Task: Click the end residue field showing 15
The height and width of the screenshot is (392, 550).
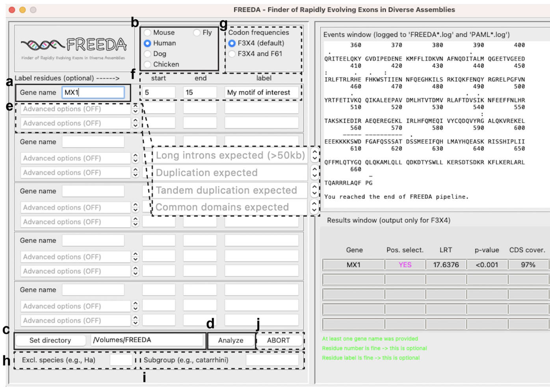Action: click(x=200, y=92)
